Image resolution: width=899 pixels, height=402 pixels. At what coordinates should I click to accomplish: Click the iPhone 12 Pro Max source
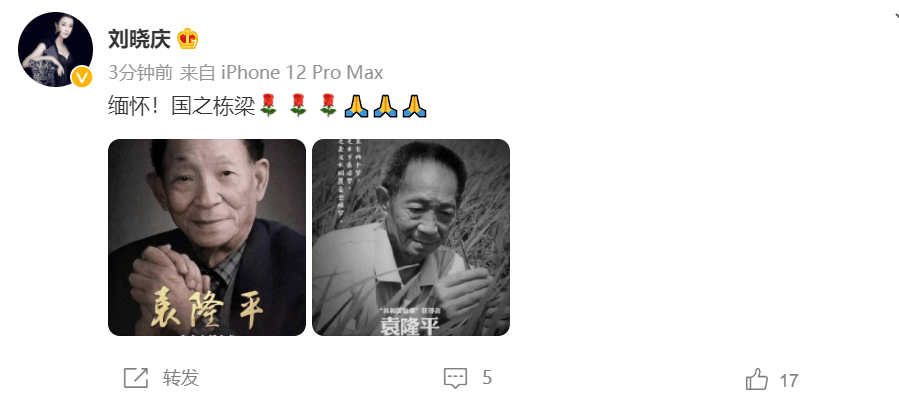302,73
